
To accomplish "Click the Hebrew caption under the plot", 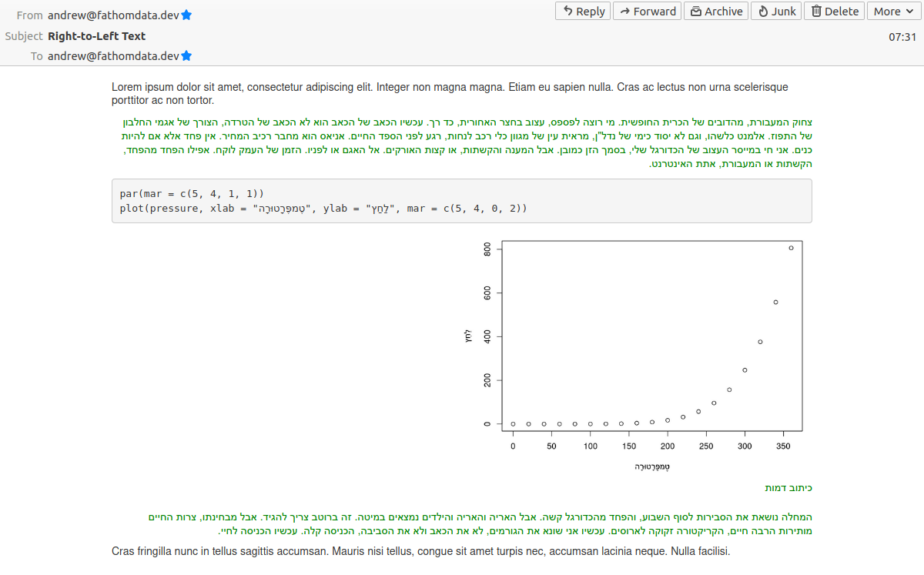I will 788,488.
